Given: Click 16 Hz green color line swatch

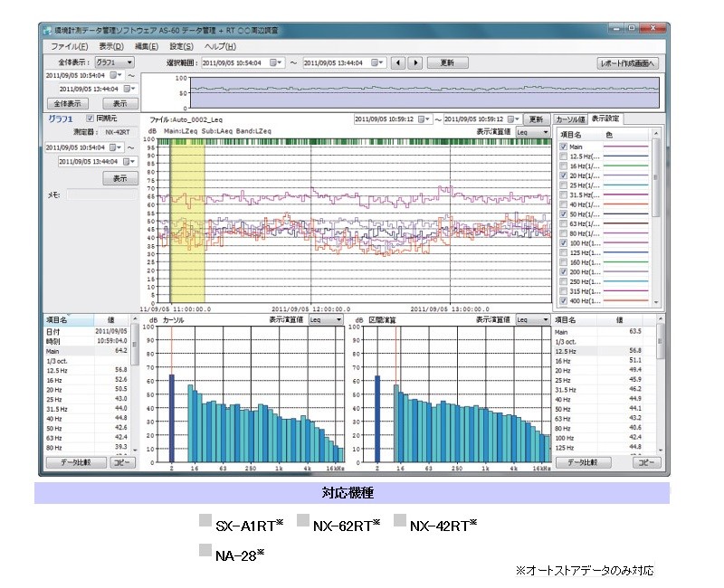Looking at the screenshot, I should tap(625, 166).
